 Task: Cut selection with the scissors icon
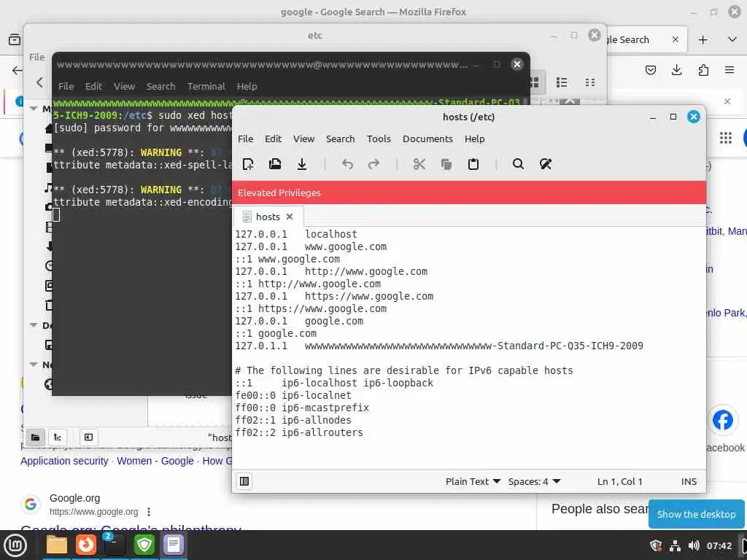click(419, 164)
